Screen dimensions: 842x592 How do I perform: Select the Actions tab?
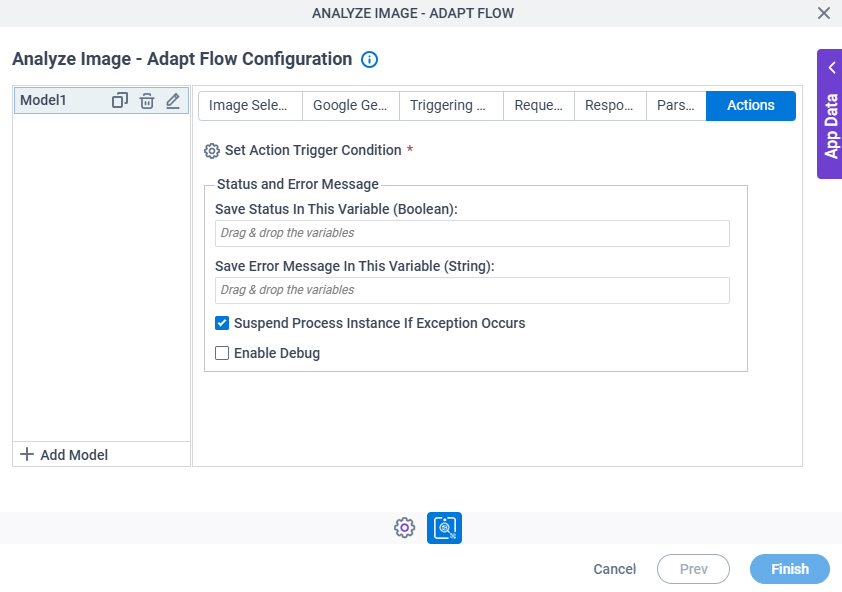(x=751, y=105)
